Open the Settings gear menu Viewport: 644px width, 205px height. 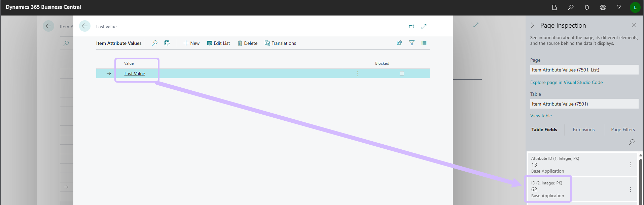(603, 7)
